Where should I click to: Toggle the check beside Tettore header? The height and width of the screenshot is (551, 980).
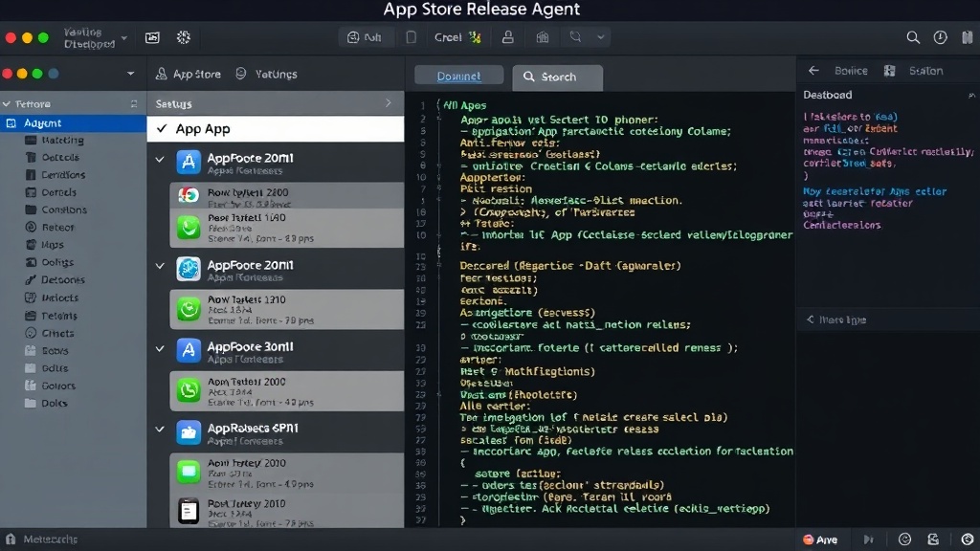tap(7, 103)
